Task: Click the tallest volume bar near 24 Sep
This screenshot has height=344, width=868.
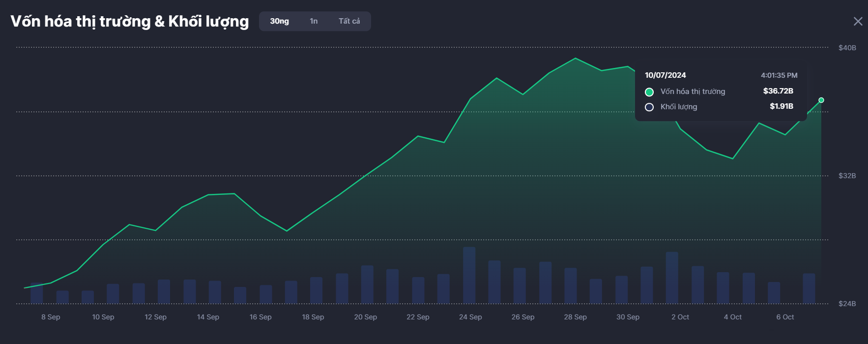Action: click(469, 275)
